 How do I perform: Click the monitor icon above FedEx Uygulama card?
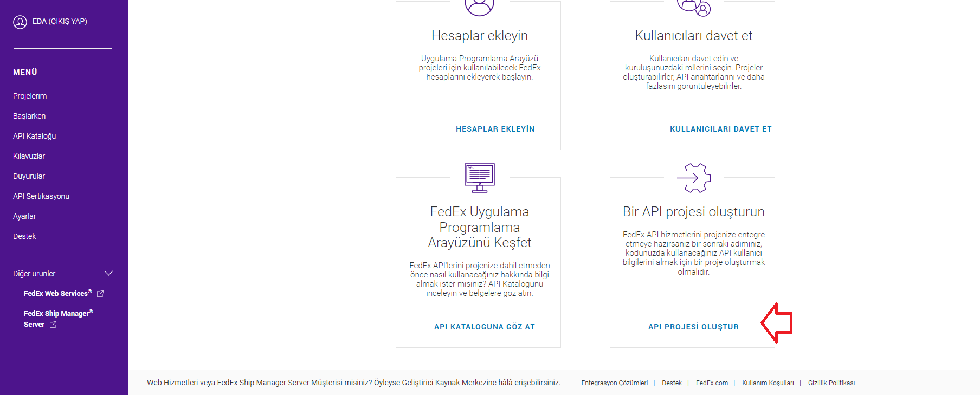coord(480,178)
